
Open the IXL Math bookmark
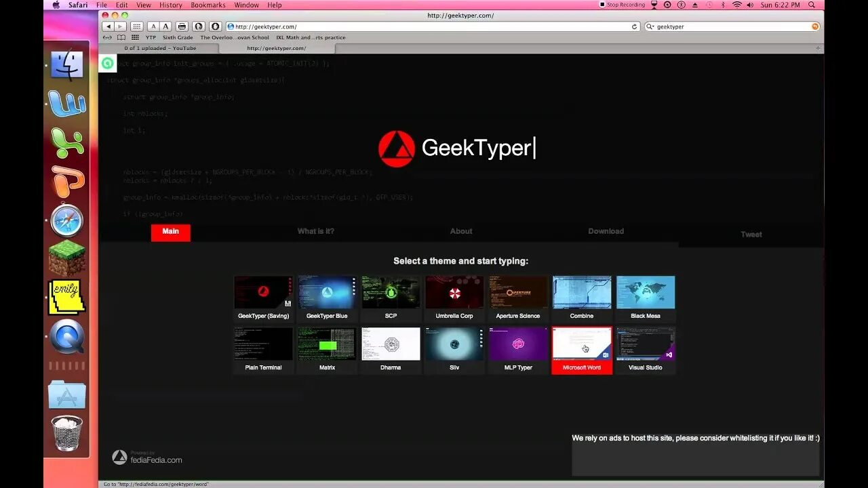311,38
